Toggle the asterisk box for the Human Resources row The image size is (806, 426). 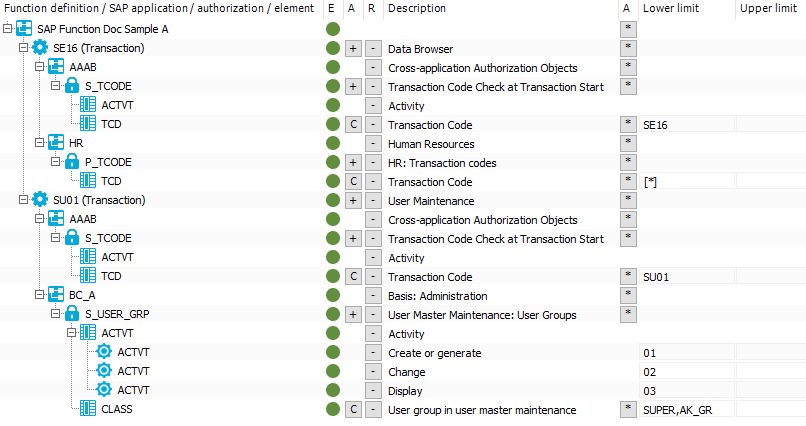point(628,143)
